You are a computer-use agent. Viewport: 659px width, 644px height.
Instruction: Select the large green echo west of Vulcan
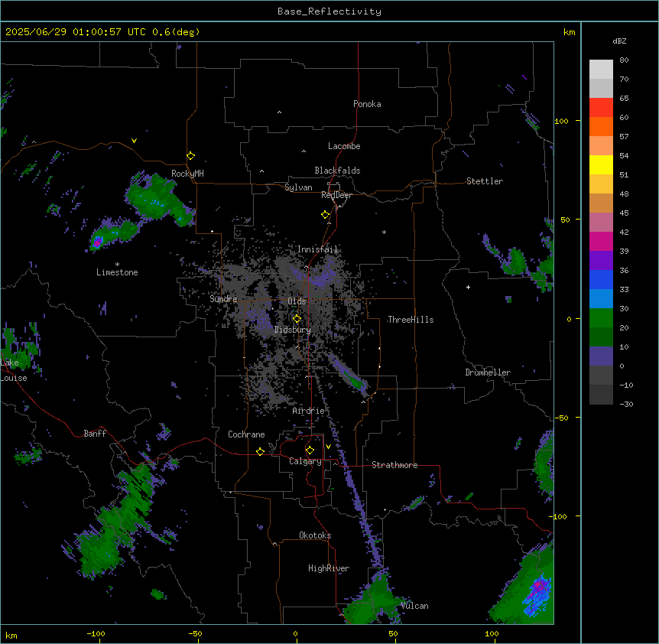click(375, 600)
